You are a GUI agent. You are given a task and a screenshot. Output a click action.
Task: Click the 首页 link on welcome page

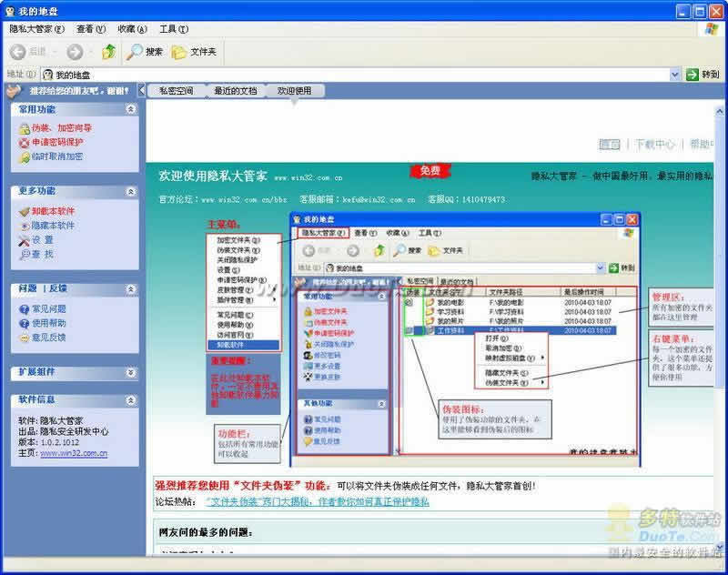(x=609, y=145)
